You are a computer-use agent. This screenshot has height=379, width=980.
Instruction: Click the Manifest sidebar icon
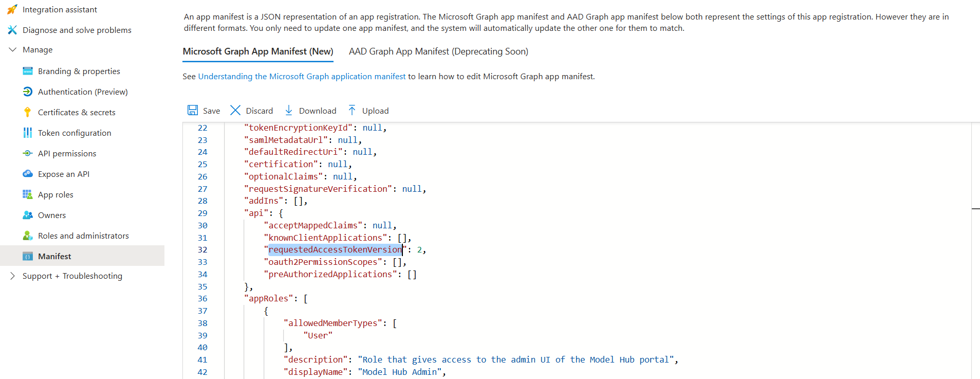[28, 257]
